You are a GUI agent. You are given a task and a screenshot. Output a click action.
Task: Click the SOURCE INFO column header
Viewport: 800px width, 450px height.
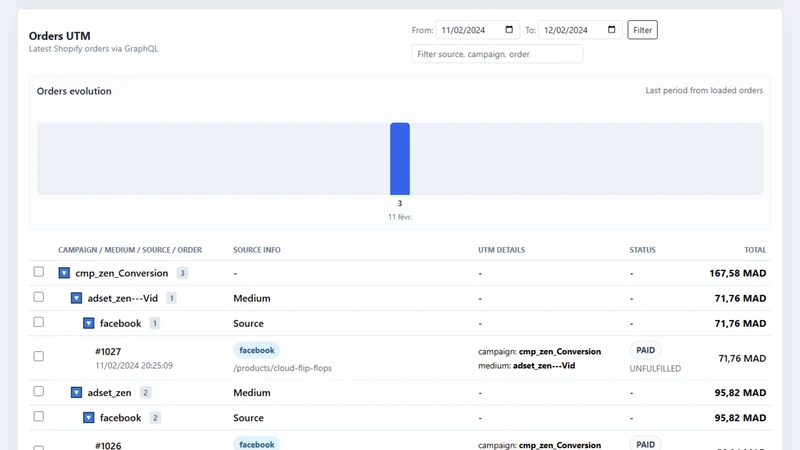pyautogui.click(x=257, y=250)
